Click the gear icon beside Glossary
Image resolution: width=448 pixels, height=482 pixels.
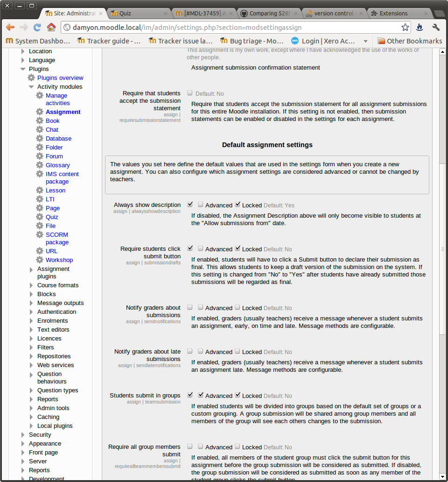tap(40, 165)
